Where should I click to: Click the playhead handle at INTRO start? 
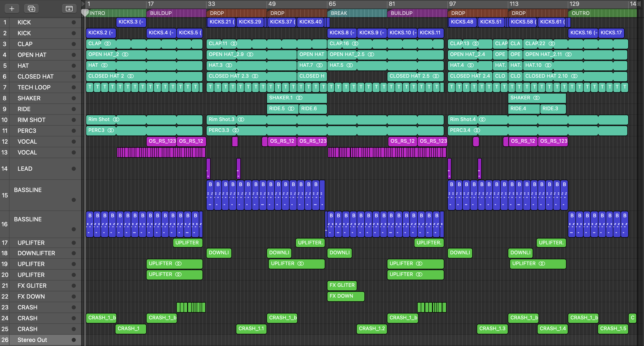click(85, 12)
